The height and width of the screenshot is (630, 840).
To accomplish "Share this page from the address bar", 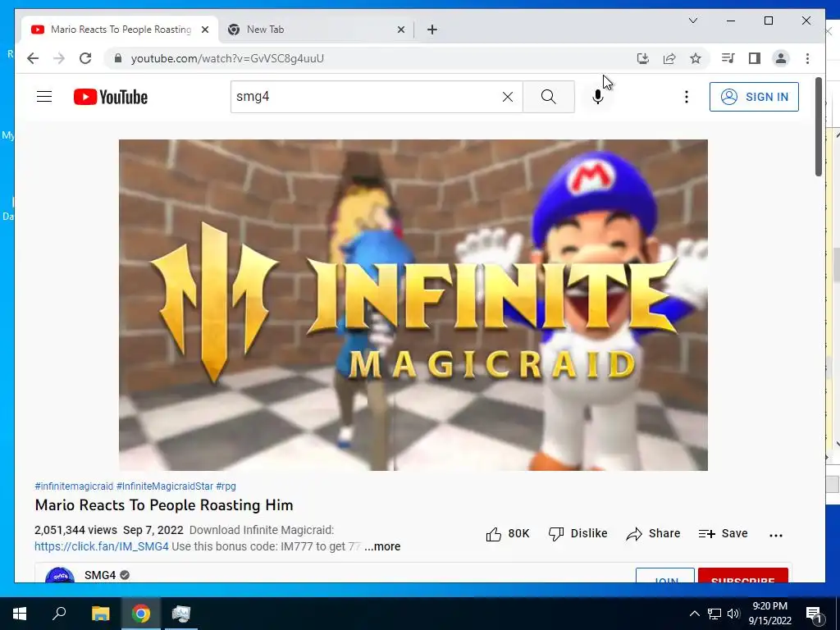I will (669, 58).
